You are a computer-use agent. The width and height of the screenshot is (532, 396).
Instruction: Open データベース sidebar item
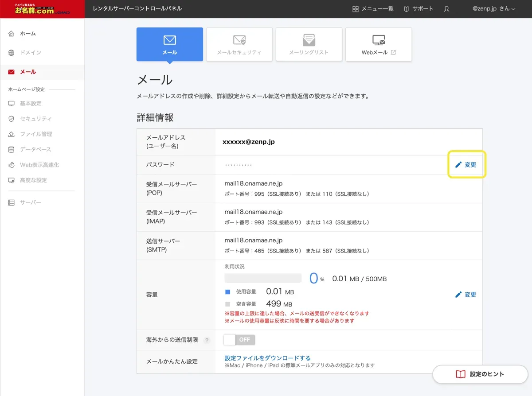click(x=35, y=150)
